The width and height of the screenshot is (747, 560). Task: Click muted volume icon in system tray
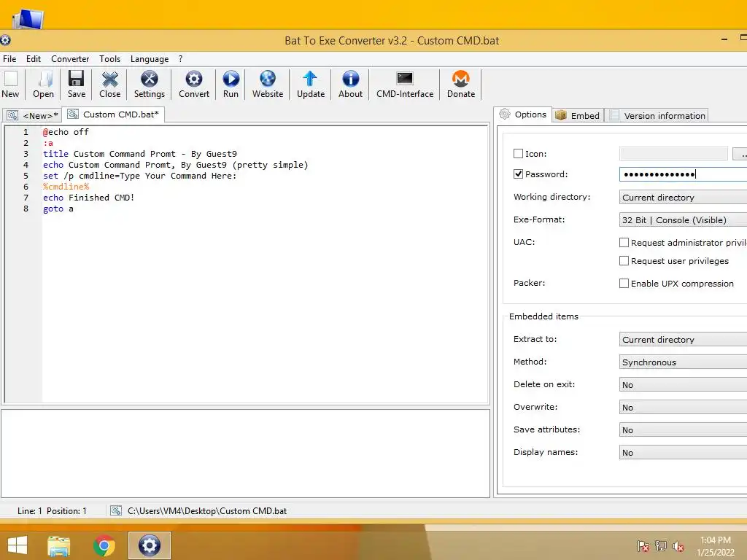pos(678,546)
